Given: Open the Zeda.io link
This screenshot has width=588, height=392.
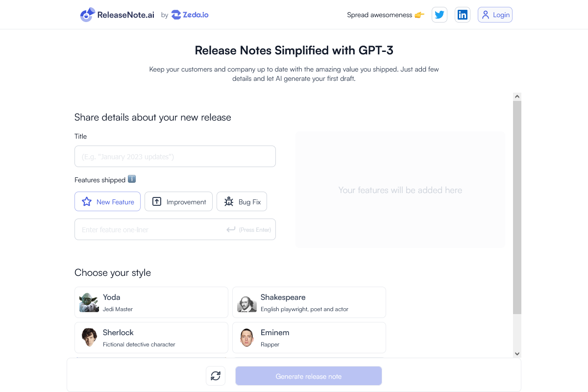Looking at the screenshot, I should point(190,15).
